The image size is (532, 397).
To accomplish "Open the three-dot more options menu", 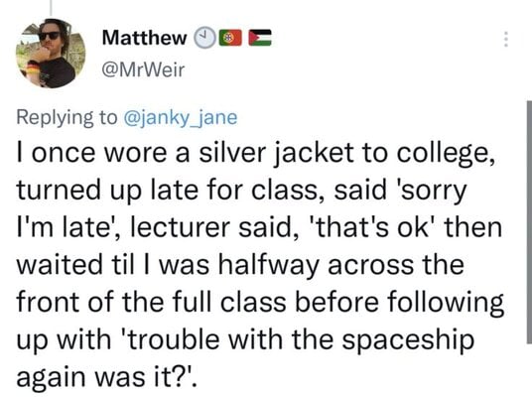I will pyautogui.click(x=505, y=39).
